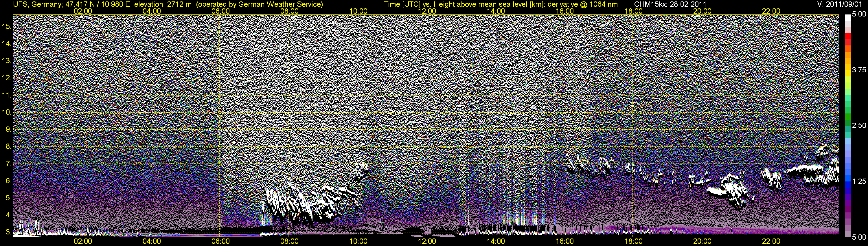Click the '04:00' label on the bottom time axis

(x=152, y=241)
